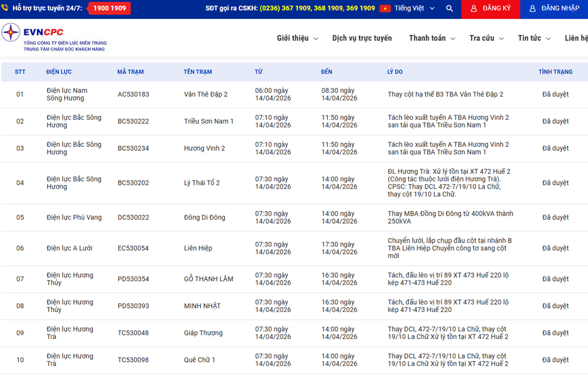Image resolution: width=588 pixels, height=374 pixels.
Task: Expand the Giới thiệu menu
Action: [x=297, y=38]
